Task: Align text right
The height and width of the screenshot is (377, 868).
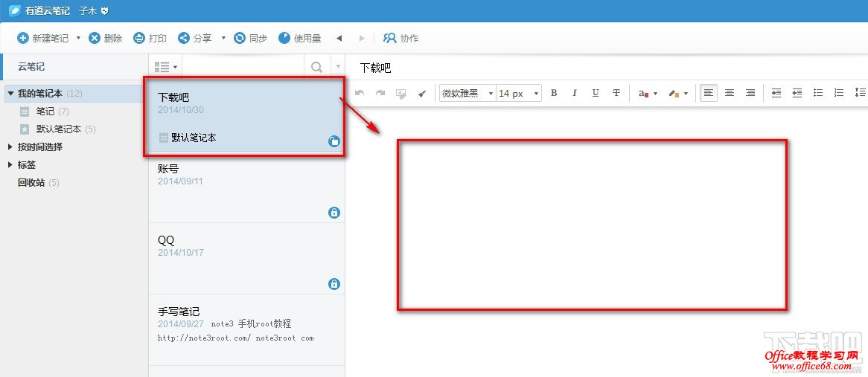Action: [x=750, y=93]
